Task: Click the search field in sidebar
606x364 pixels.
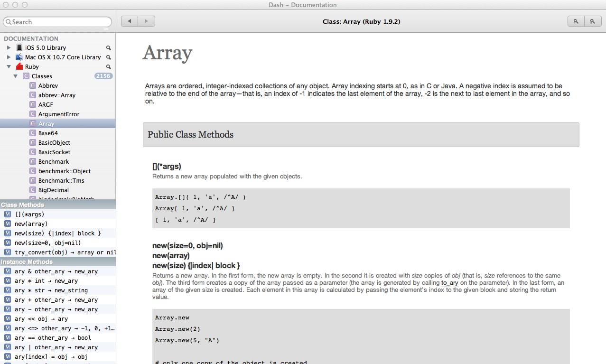Action: (x=57, y=22)
